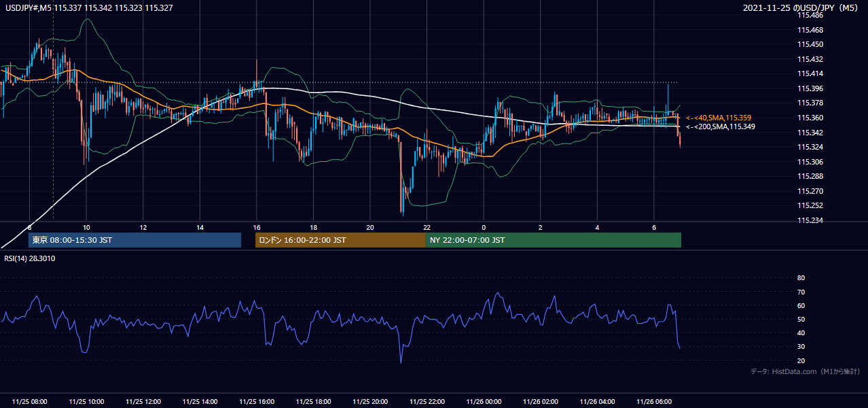Click hour label 12 under the price chart

pyautogui.click(x=143, y=227)
